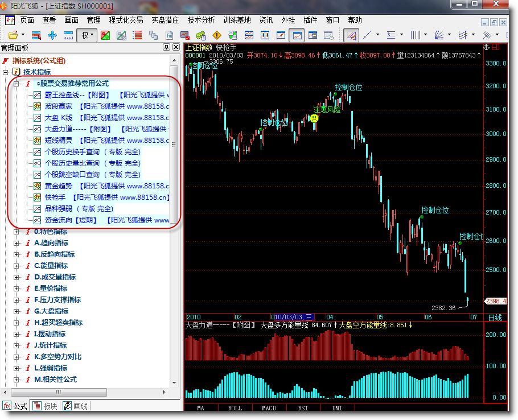The image size is (518, 420).
Task: Click the open folder toolbar icon
Action: coord(13,35)
